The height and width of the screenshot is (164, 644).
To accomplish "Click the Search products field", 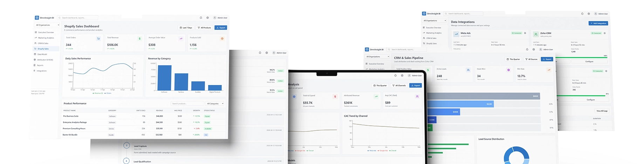I will (x=187, y=104).
